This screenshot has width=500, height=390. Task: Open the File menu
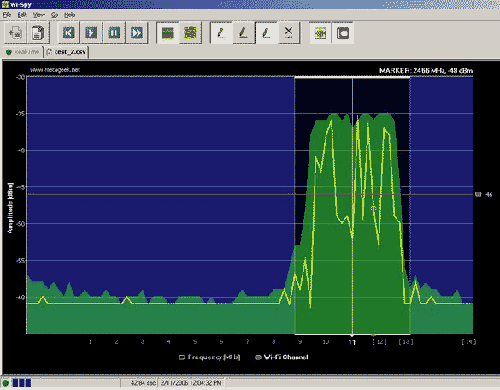click(x=7, y=15)
